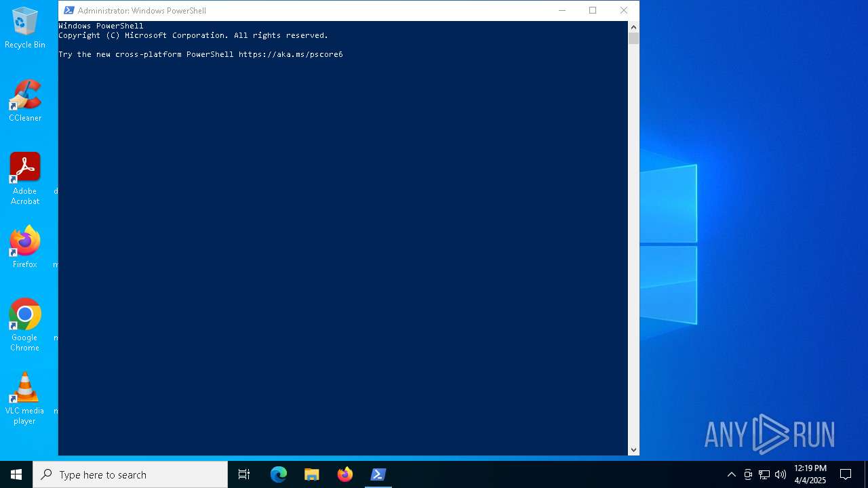Minimize the PowerShell window
868x488 pixels.
point(561,10)
